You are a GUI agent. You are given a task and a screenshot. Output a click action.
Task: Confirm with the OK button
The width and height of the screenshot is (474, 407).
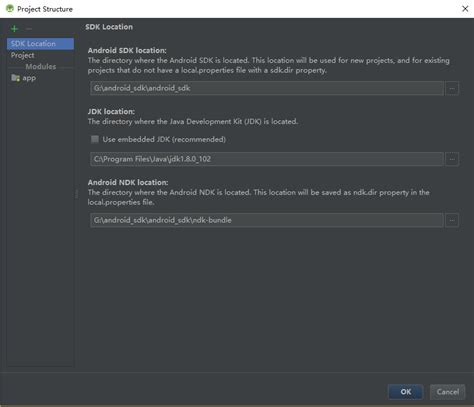(406, 392)
